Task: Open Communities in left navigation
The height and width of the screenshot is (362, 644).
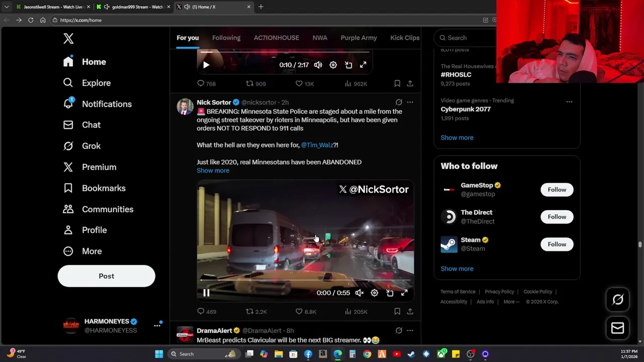Action: pos(98,209)
